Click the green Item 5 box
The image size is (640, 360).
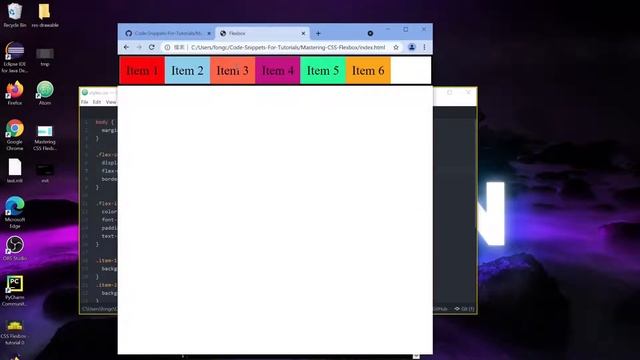coord(323,70)
